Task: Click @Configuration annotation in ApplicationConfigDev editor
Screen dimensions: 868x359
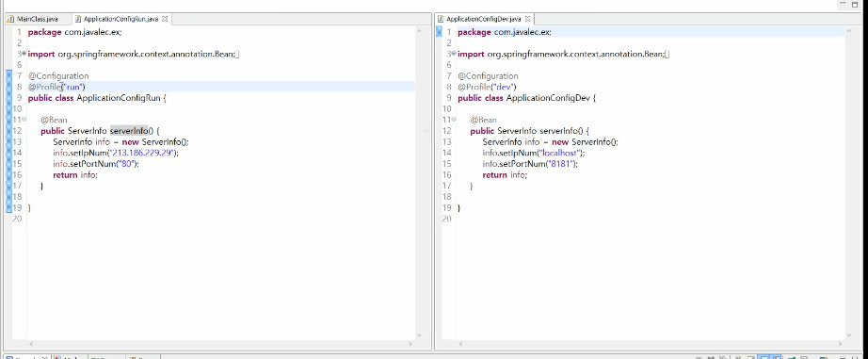Action: coord(489,76)
